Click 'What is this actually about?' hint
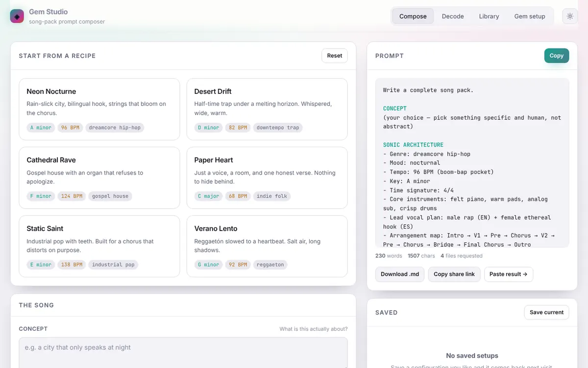Image resolution: width=588 pixels, height=368 pixels. 314,329
